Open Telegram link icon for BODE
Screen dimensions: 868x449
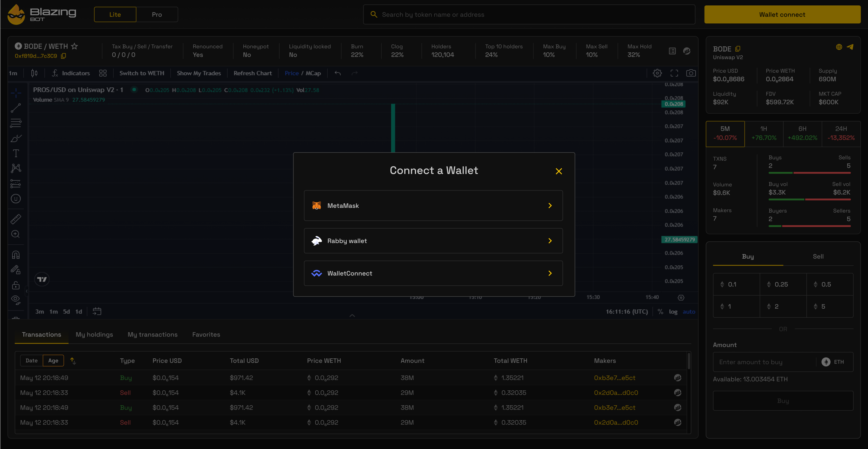pyautogui.click(x=850, y=47)
